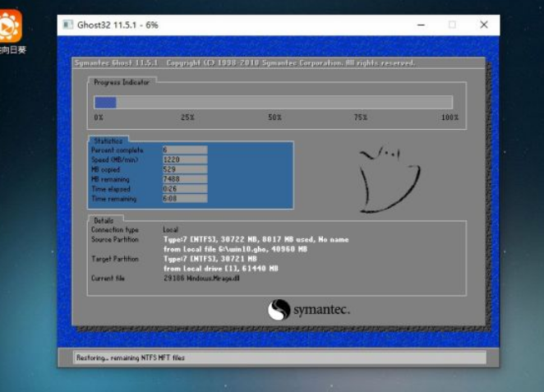Click the Current file entry in Details
Image resolution: width=544 pixels, height=392 pixels.
click(x=202, y=279)
